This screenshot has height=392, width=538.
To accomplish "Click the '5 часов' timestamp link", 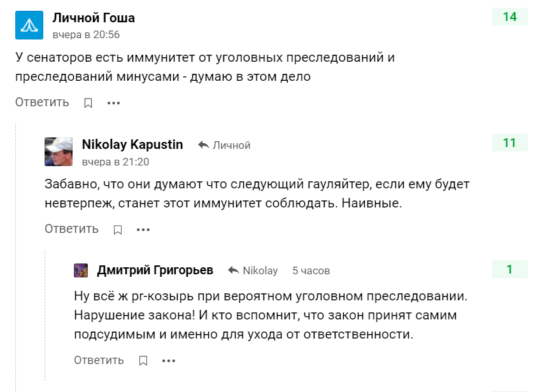I will (x=311, y=270).
